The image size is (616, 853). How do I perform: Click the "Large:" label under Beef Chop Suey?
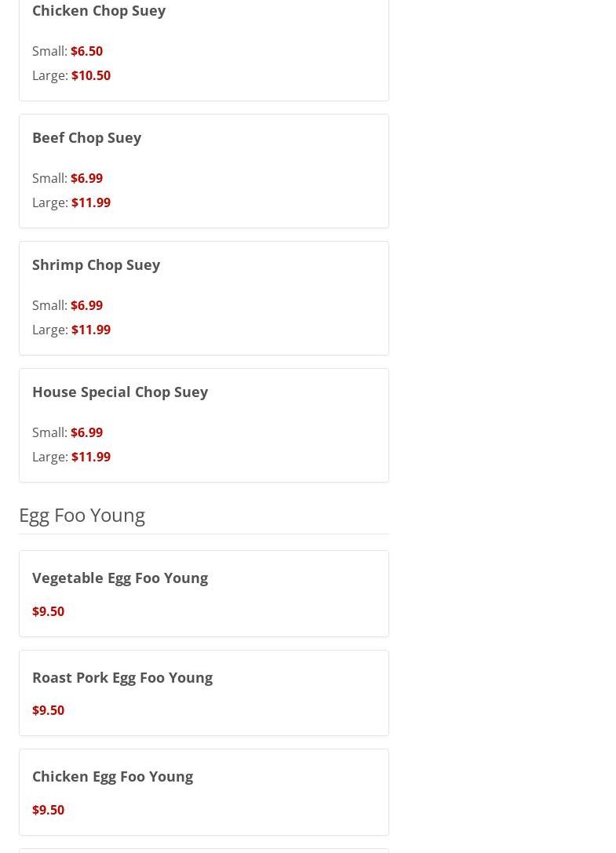49,202
